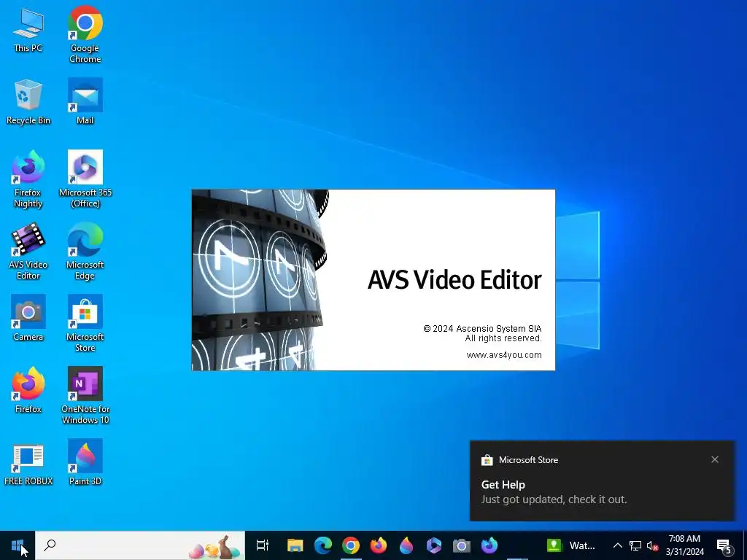Open the muted volume tray icon
The image size is (747, 560).
tap(652, 545)
